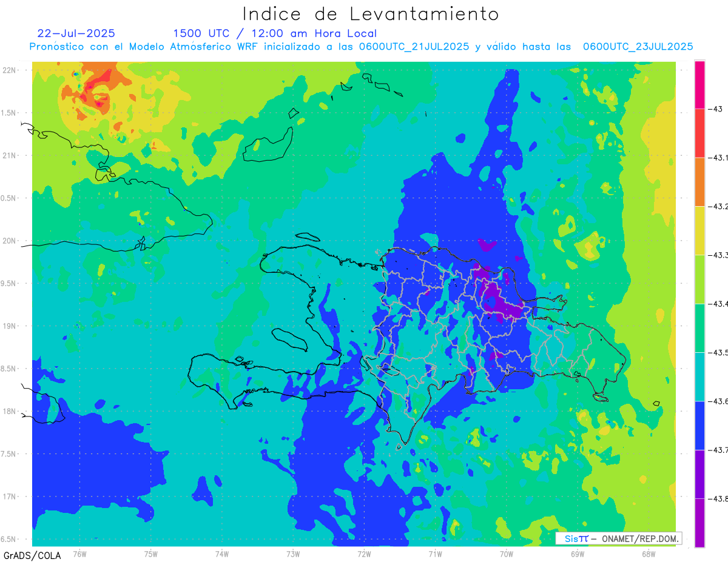Click the orange swatch between -43.1 and -43.2
728x562 pixels.
(x=699, y=182)
